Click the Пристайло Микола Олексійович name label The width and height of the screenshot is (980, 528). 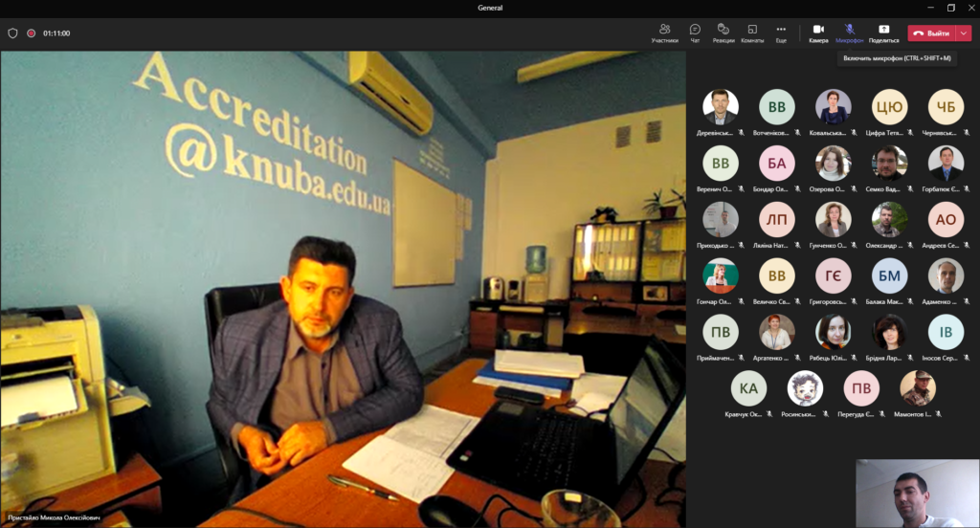tap(54, 517)
